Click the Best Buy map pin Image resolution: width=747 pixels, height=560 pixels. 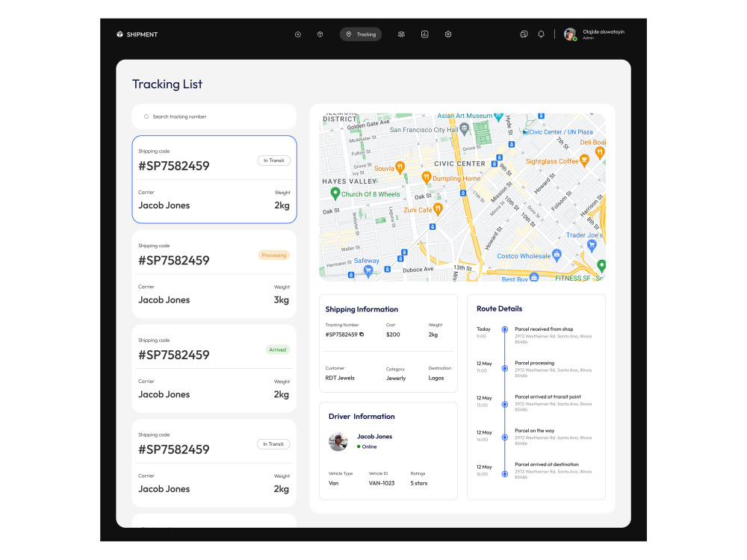tap(534, 277)
